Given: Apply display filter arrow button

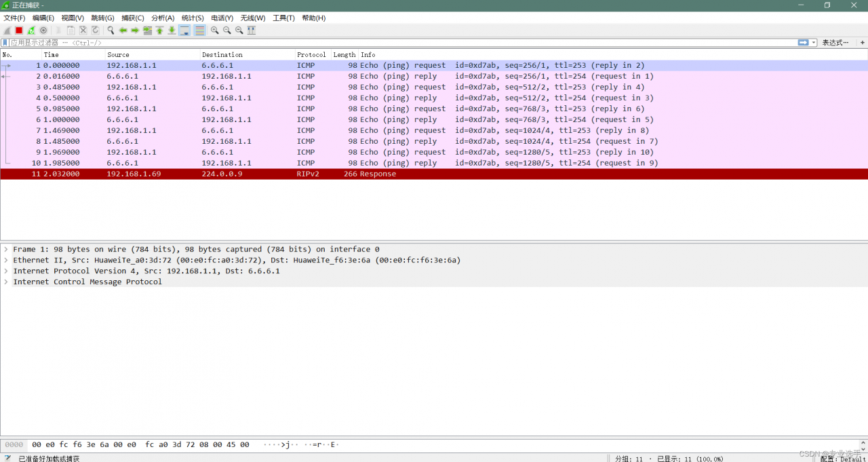Looking at the screenshot, I should [x=804, y=43].
